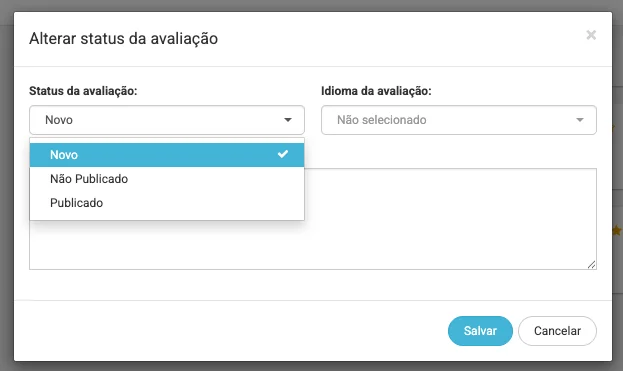Close the Alterar status dialog with X

(x=591, y=35)
